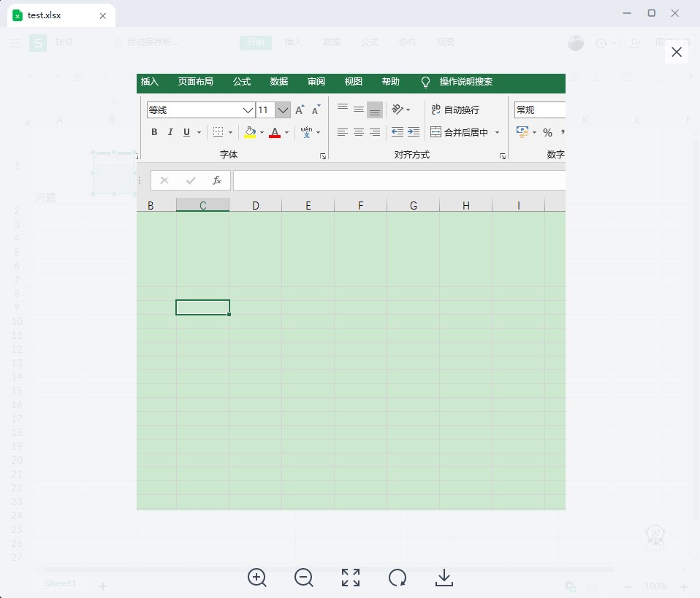Click inside the formula bar field
The height and width of the screenshot is (598, 700).
(x=399, y=181)
